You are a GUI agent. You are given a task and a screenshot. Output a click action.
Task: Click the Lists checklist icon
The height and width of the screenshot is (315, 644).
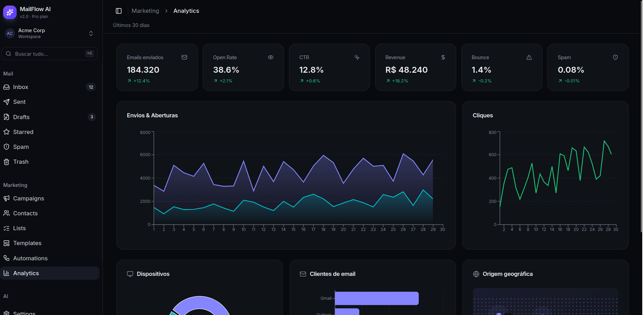(x=6, y=228)
